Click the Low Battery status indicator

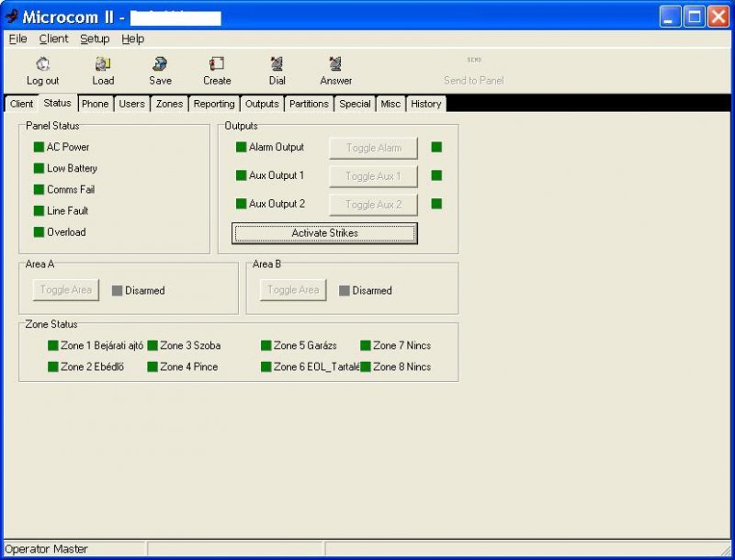click(x=39, y=168)
